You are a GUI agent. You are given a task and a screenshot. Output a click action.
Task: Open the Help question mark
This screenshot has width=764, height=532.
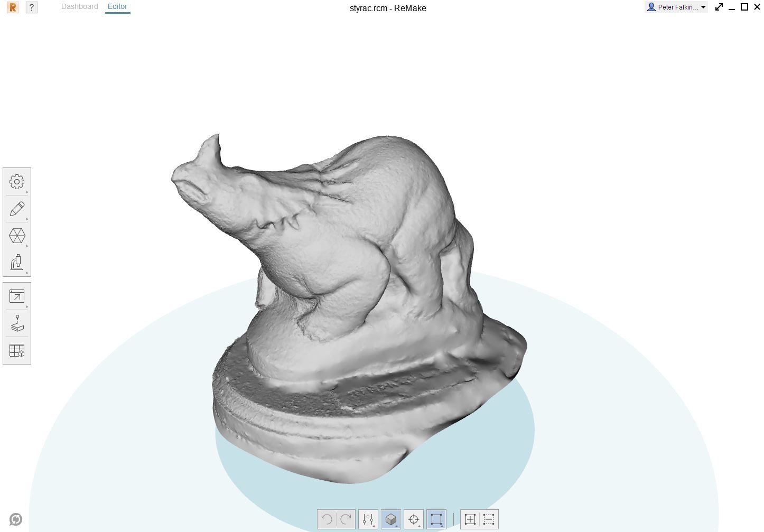click(x=31, y=7)
